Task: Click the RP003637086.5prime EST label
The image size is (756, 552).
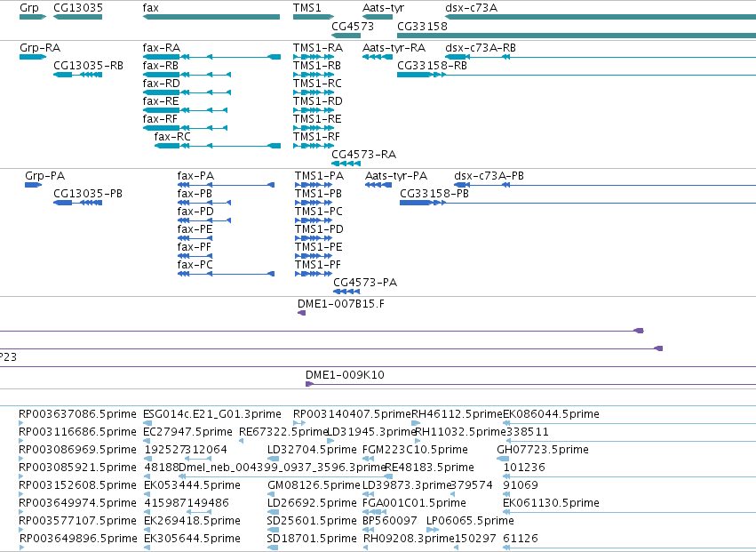Action: (77, 414)
